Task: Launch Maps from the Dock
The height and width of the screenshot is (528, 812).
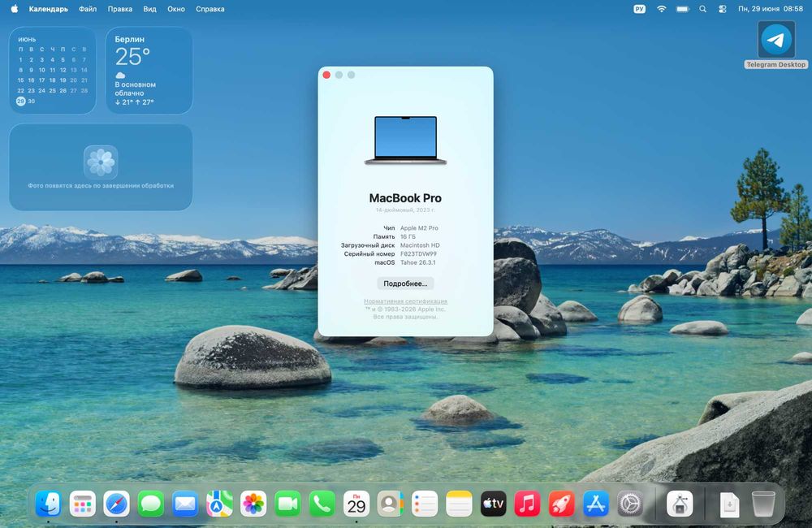Action: [219, 503]
